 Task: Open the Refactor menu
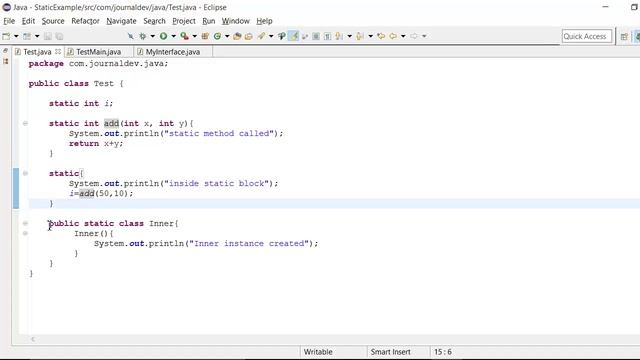[85, 21]
